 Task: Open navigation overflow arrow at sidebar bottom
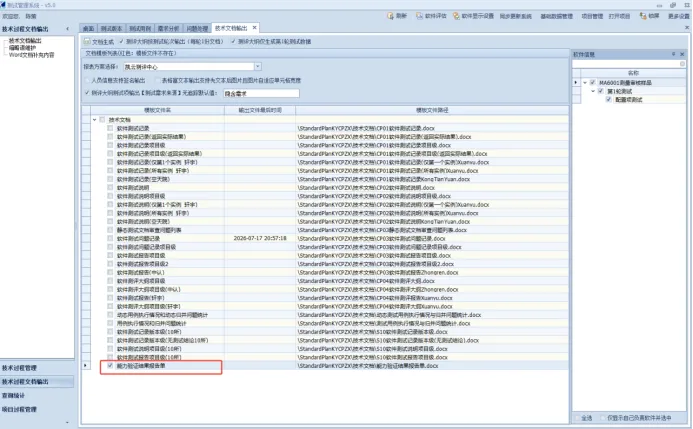pyautogui.click(x=67, y=422)
